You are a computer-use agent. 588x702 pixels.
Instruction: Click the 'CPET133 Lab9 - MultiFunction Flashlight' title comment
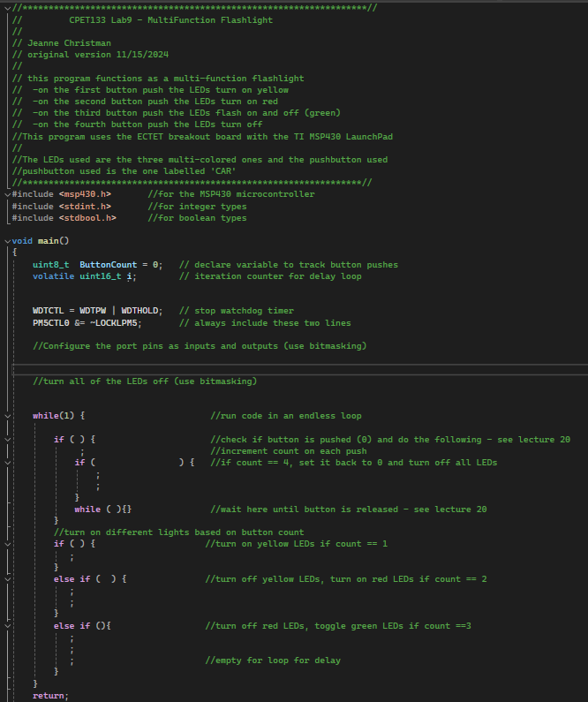[170, 20]
